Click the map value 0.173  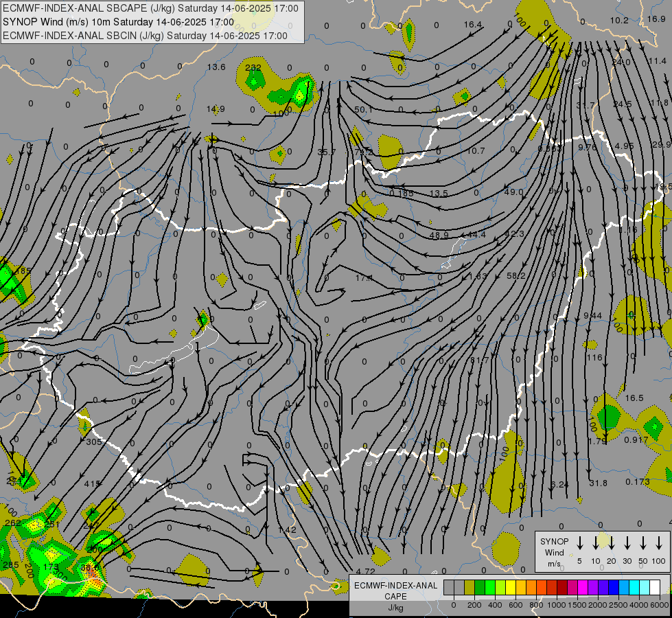637,481
